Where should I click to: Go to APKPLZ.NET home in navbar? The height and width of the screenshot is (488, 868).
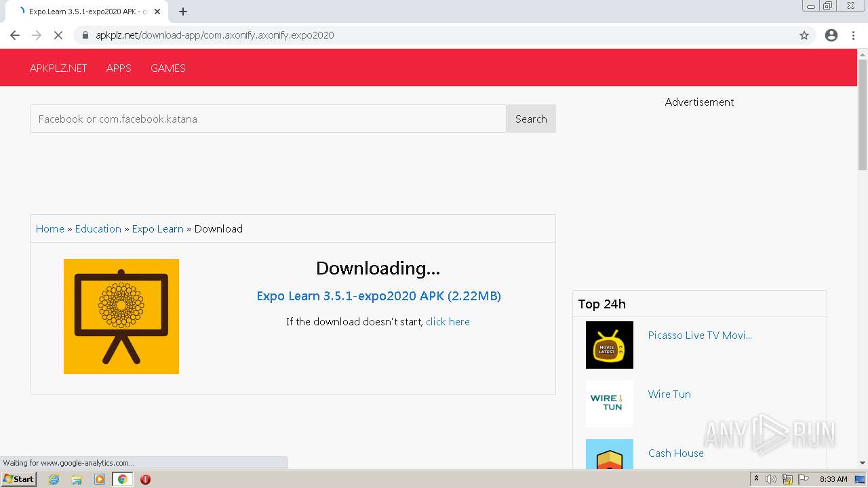pos(58,68)
